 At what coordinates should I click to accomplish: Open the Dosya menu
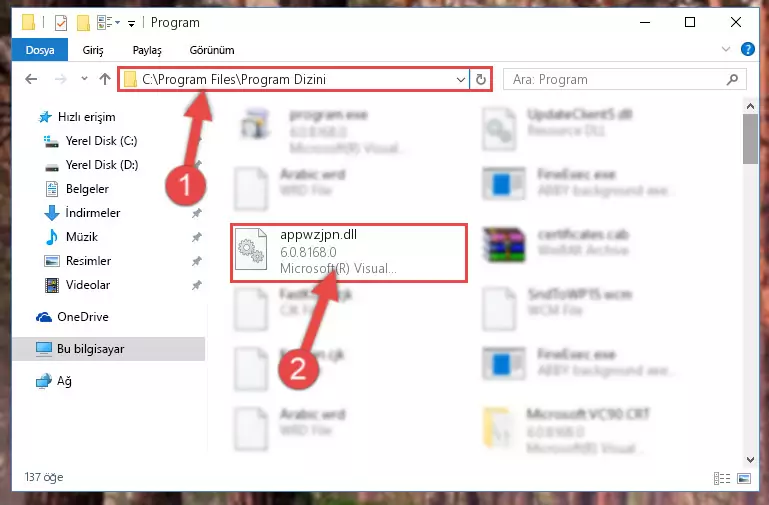coord(40,50)
